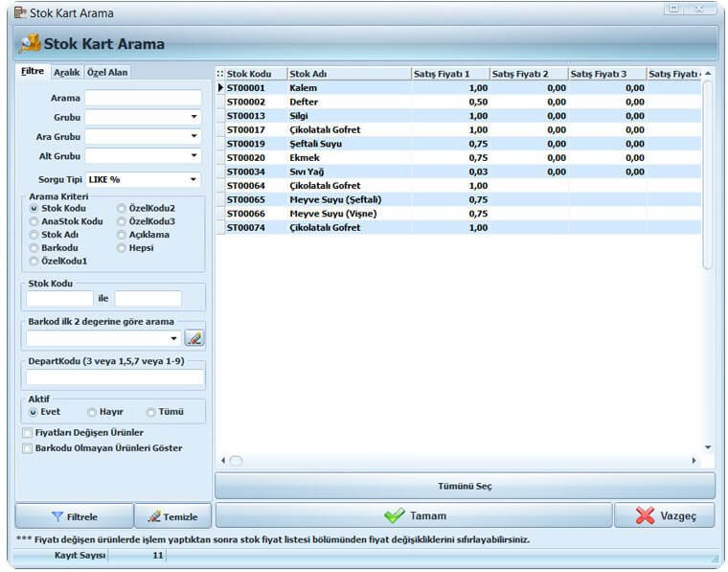
Task: Switch to the Aralık tab
Action: click(67, 73)
